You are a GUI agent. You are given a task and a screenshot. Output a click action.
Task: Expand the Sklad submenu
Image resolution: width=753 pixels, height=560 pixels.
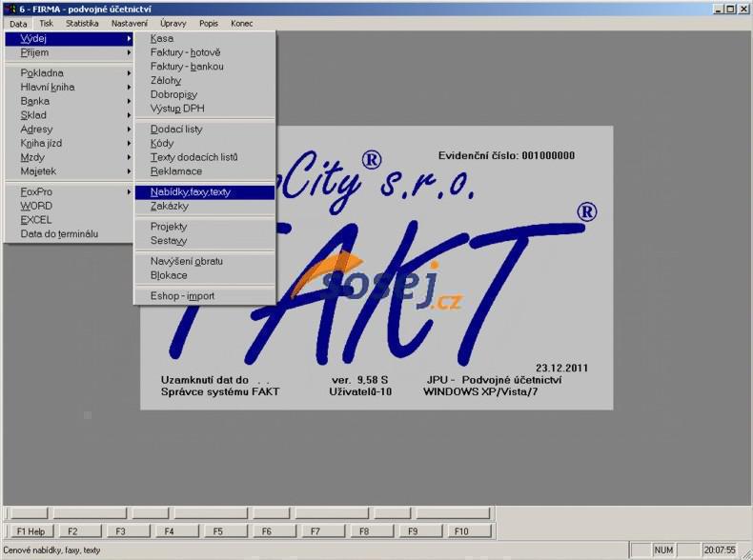[x=70, y=115]
